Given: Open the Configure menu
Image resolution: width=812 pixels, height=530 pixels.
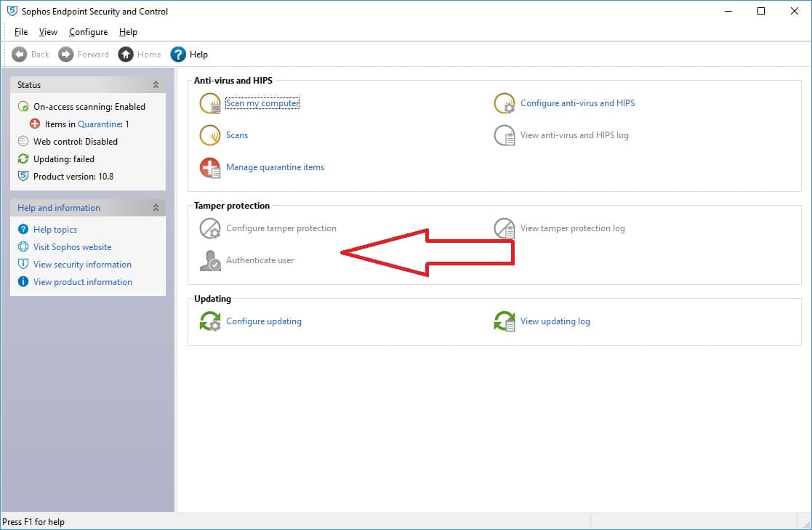Looking at the screenshot, I should [x=89, y=31].
